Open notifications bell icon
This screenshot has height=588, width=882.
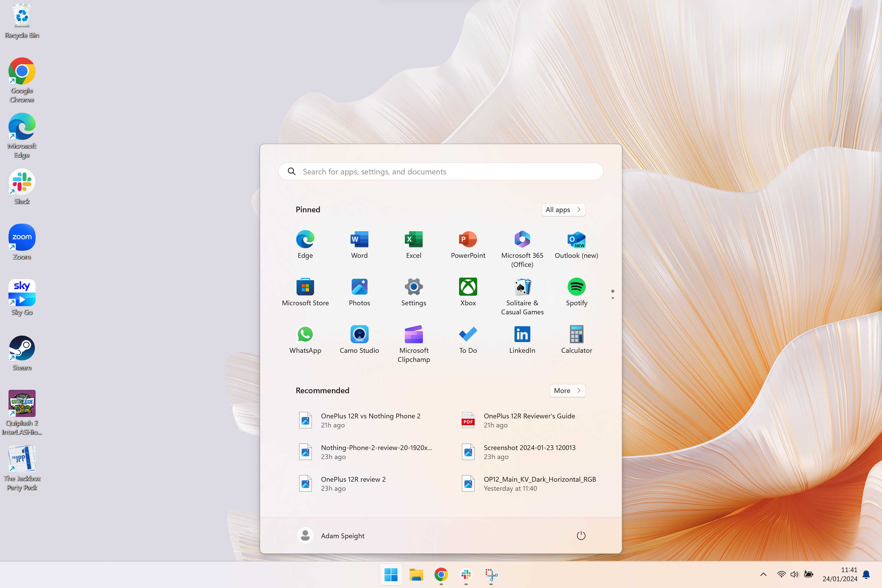[866, 574]
